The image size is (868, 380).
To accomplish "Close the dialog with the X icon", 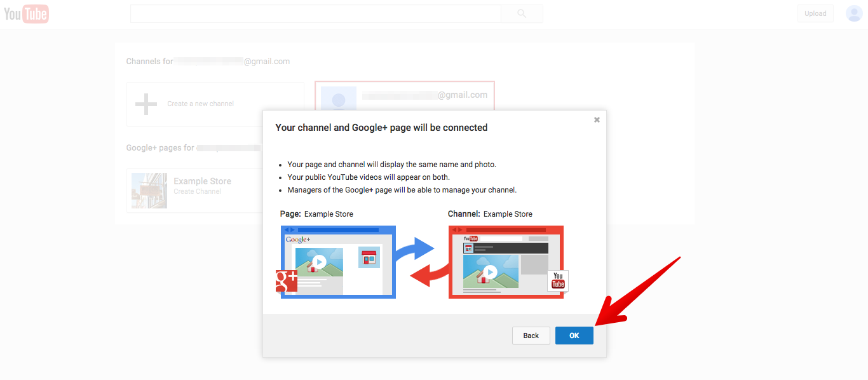I will [x=597, y=119].
